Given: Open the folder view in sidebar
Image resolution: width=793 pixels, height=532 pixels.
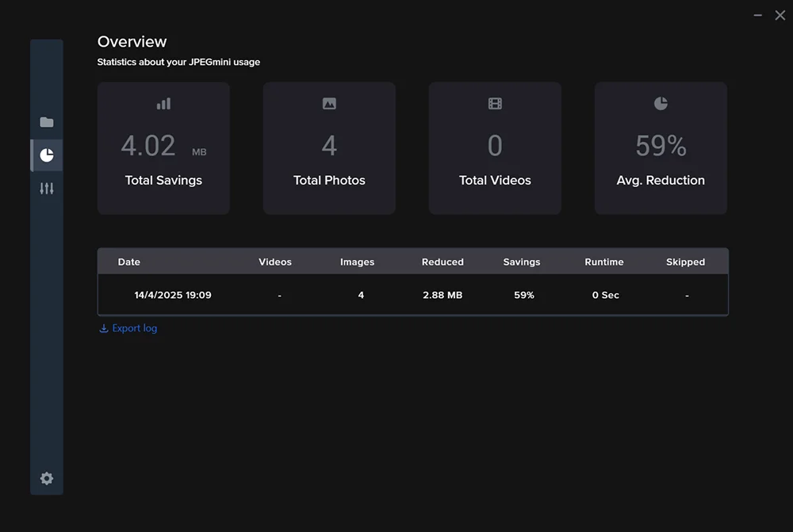Looking at the screenshot, I should [47, 122].
